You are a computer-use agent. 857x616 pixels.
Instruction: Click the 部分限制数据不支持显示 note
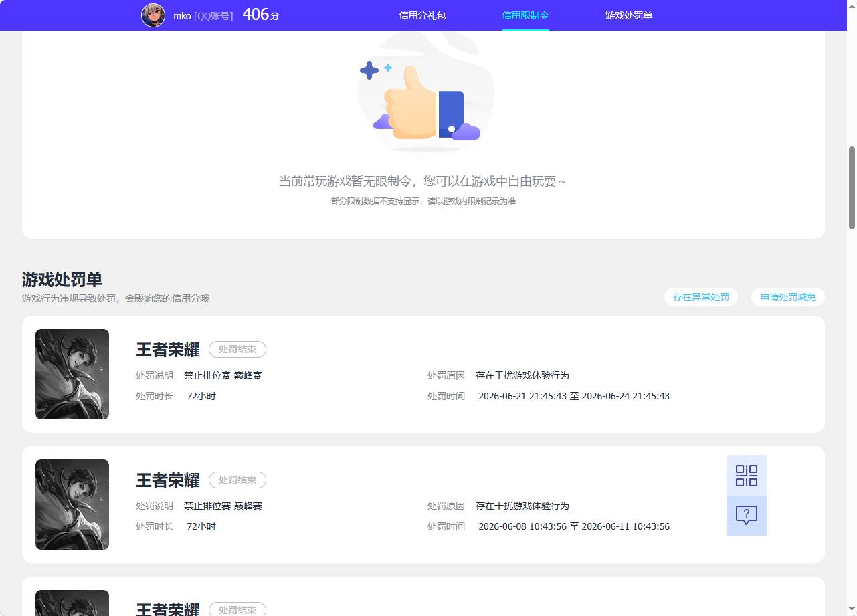pos(423,201)
